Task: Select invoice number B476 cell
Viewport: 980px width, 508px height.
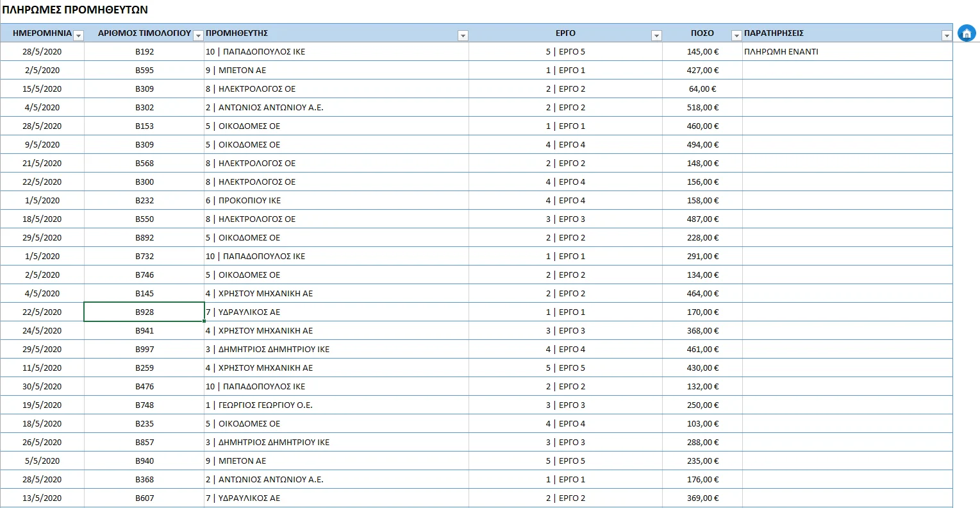Action: click(x=144, y=386)
